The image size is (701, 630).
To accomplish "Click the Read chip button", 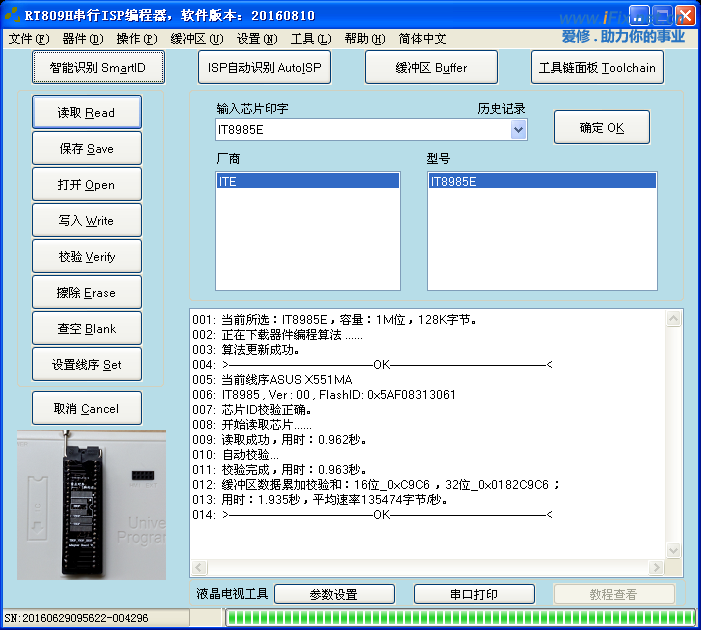I will pyautogui.click(x=86, y=113).
